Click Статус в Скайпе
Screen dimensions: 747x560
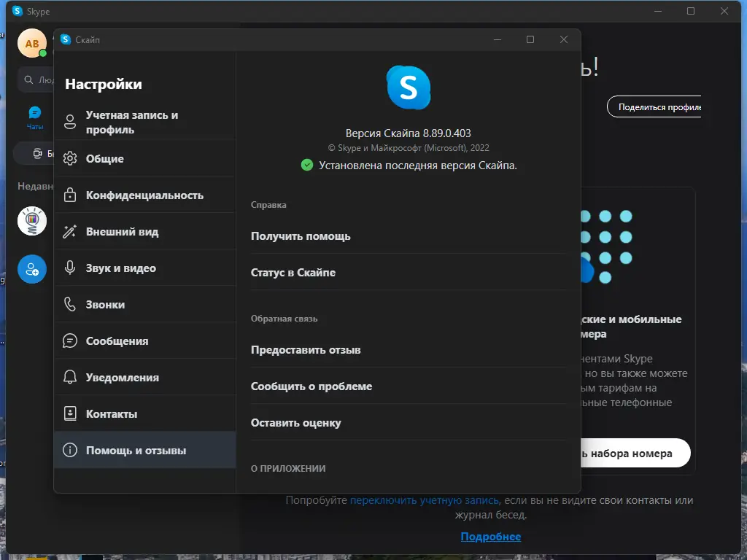pos(293,272)
